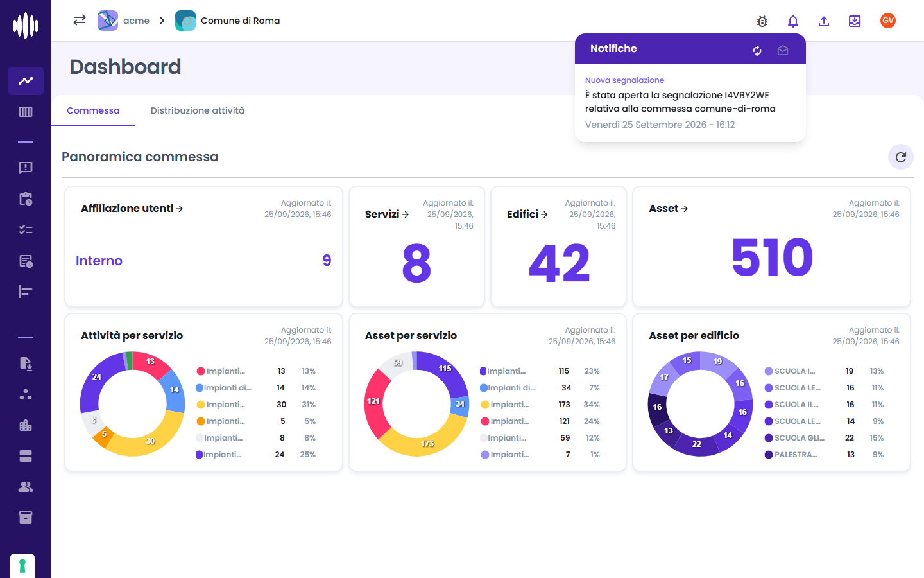Viewport: 924px width, 578px height.
Task: Click the 173 segment in Asset per servizio donut
Action: 427,443
